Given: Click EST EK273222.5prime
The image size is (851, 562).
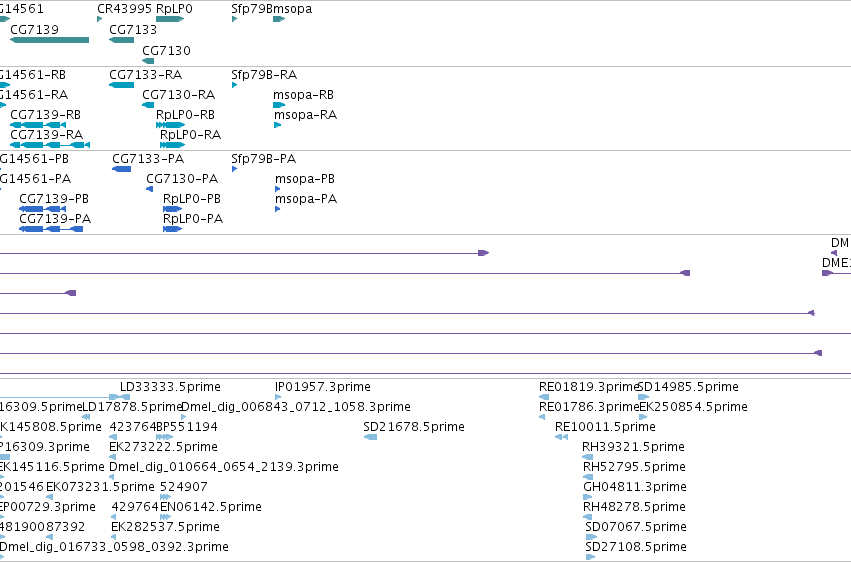Looking at the screenshot, I should point(112,457).
